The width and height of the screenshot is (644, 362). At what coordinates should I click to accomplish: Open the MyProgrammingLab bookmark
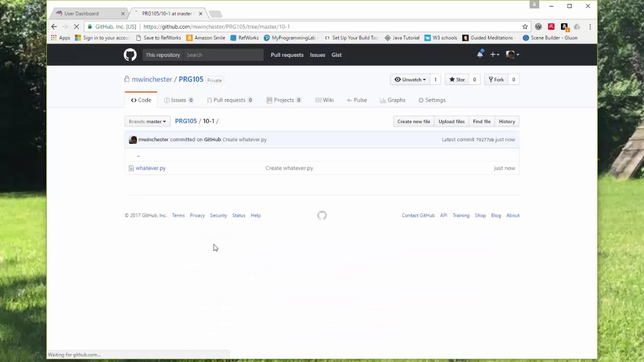pos(290,38)
